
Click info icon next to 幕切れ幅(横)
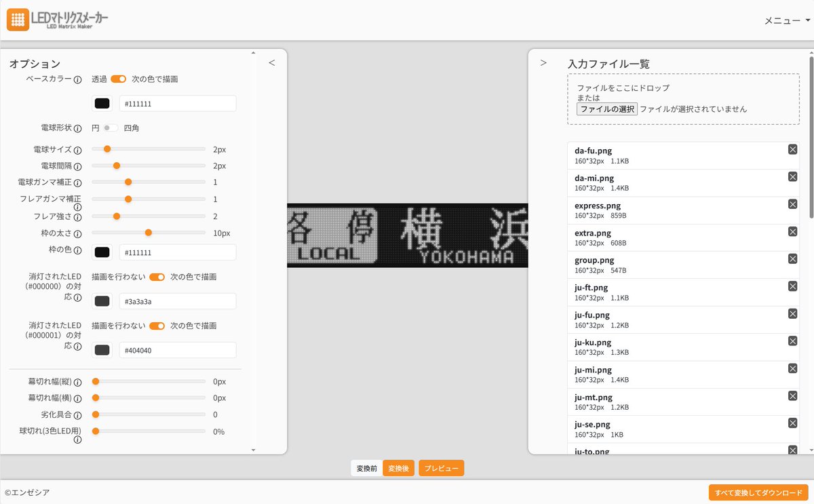tap(77, 399)
